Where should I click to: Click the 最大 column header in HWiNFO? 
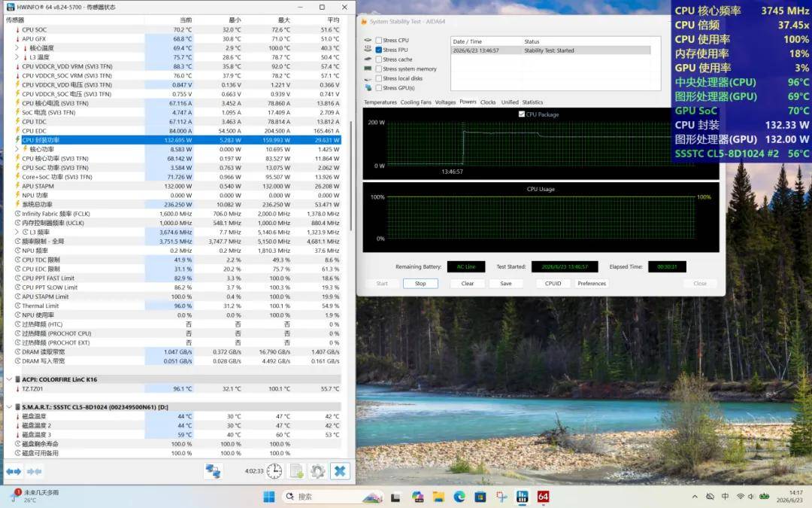[x=283, y=20]
